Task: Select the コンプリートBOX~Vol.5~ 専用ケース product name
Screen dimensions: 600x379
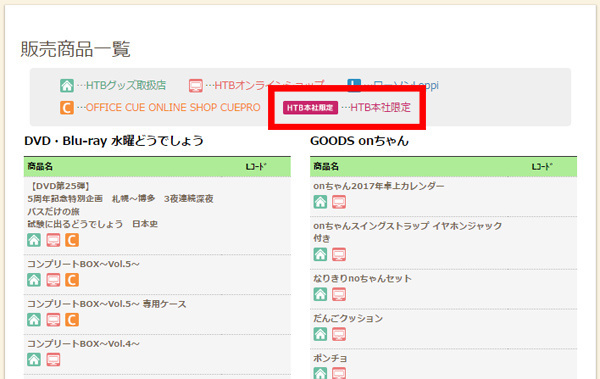Action: (107, 304)
